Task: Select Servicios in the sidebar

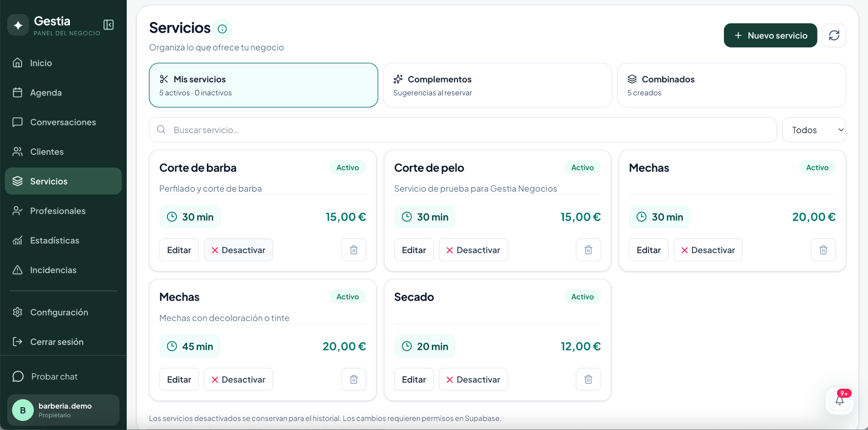Action: click(63, 181)
